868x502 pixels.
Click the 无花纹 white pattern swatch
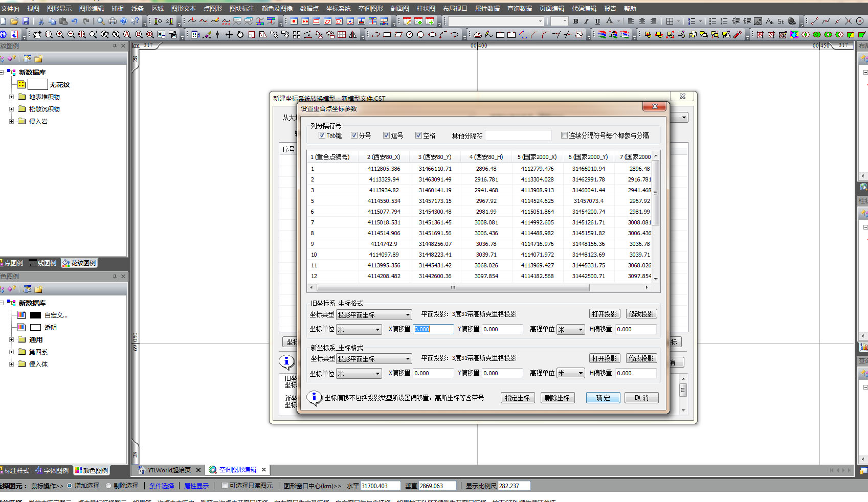coord(38,84)
